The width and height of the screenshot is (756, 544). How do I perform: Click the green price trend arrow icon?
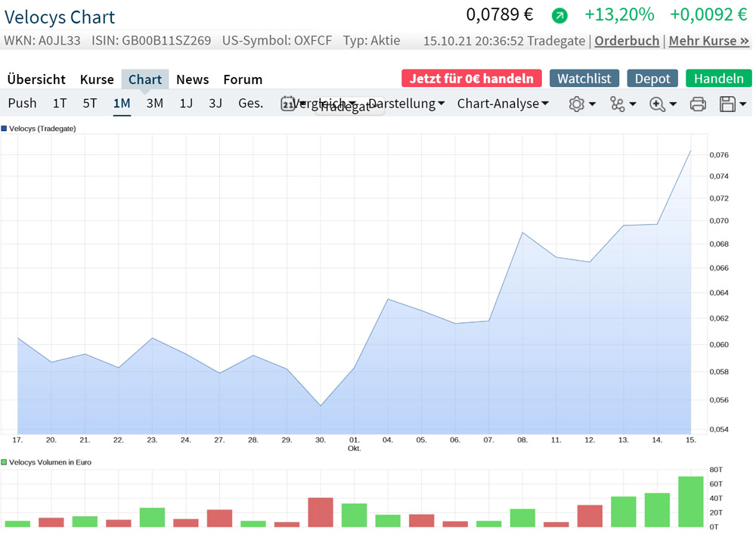[x=559, y=16]
